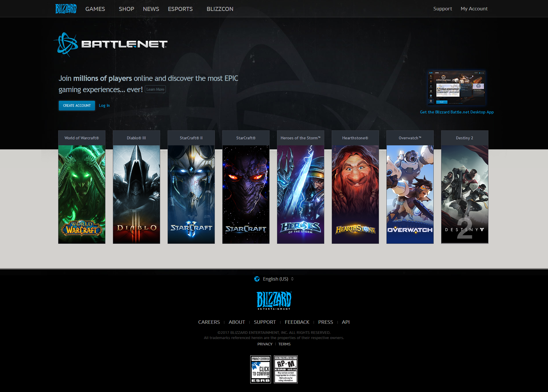Open the TERMS link
Viewport: 548px width, 392px height.
[285, 344]
